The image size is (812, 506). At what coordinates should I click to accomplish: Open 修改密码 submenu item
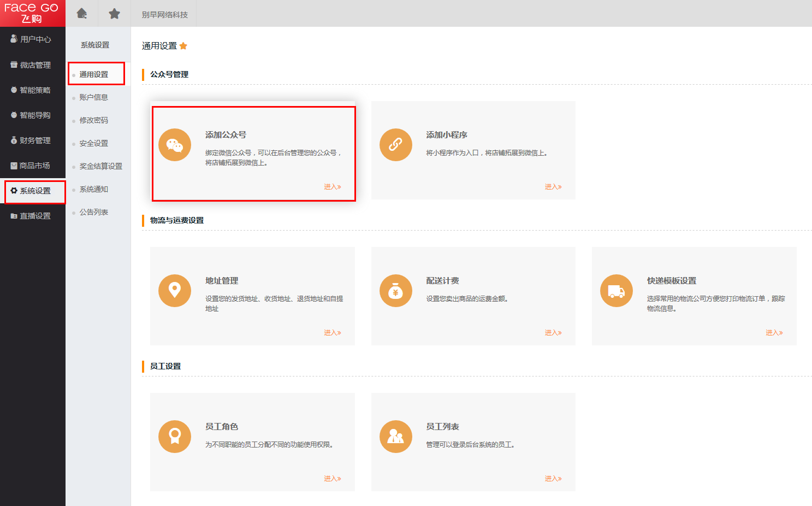tap(93, 120)
